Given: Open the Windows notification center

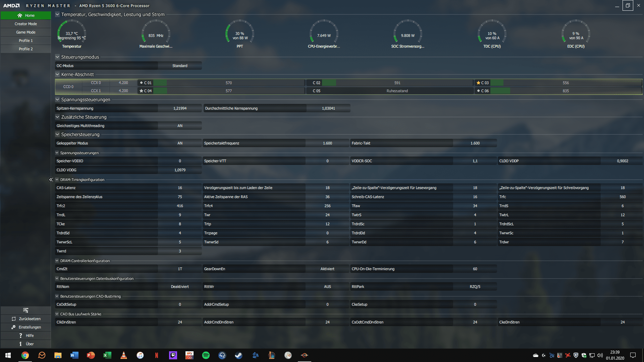Looking at the screenshot, I should [633, 355].
